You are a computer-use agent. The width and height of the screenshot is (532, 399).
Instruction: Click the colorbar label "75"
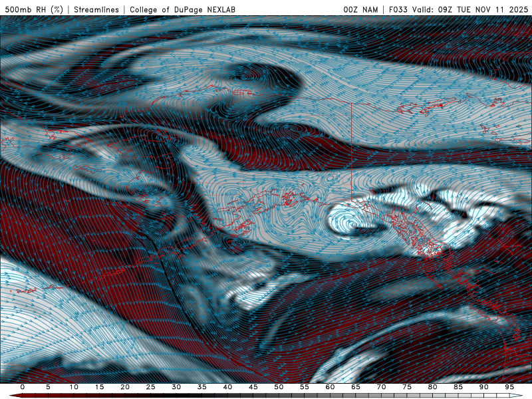(407, 387)
